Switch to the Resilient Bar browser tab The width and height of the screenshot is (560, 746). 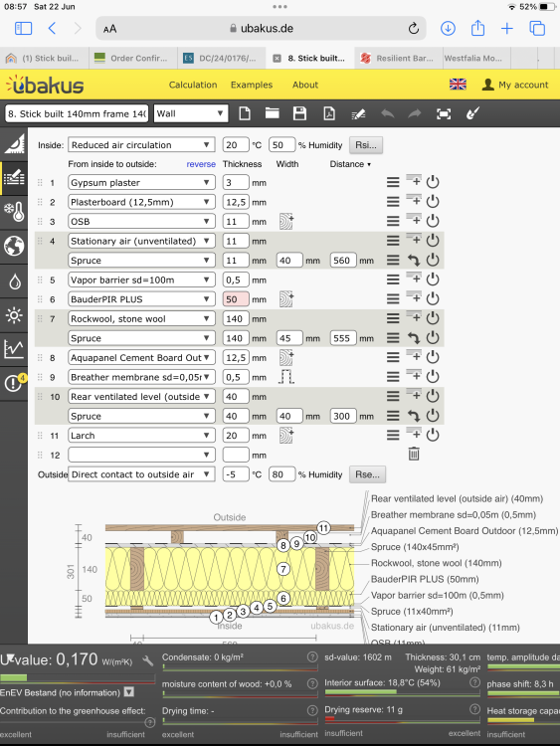tap(398, 58)
